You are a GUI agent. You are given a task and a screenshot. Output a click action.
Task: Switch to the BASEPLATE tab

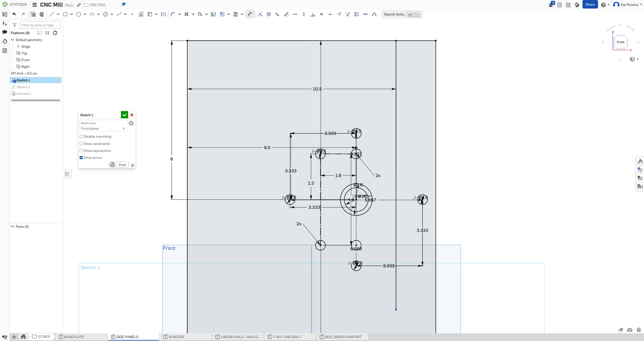(x=74, y=337)
